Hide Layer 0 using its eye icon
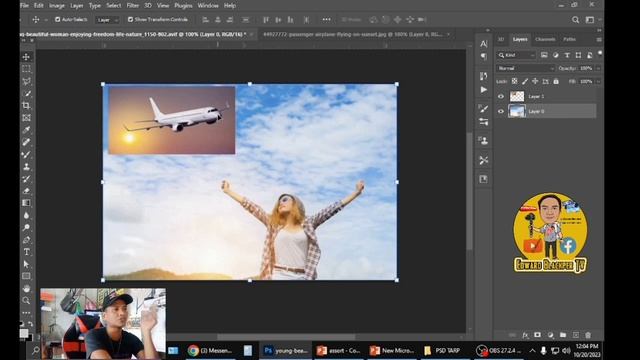Screen dimensions: 640x360 [501, 111]
